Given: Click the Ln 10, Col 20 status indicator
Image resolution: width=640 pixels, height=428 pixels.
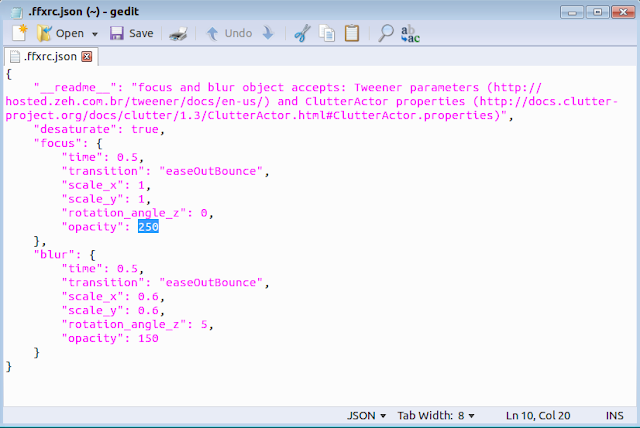Looking at the screenshot, I should (x=538, y=415).
